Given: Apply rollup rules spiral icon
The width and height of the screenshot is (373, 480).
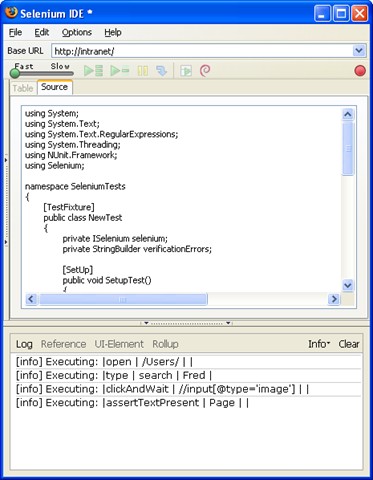Looking at the screenshot, I should (x=205, y=71).
